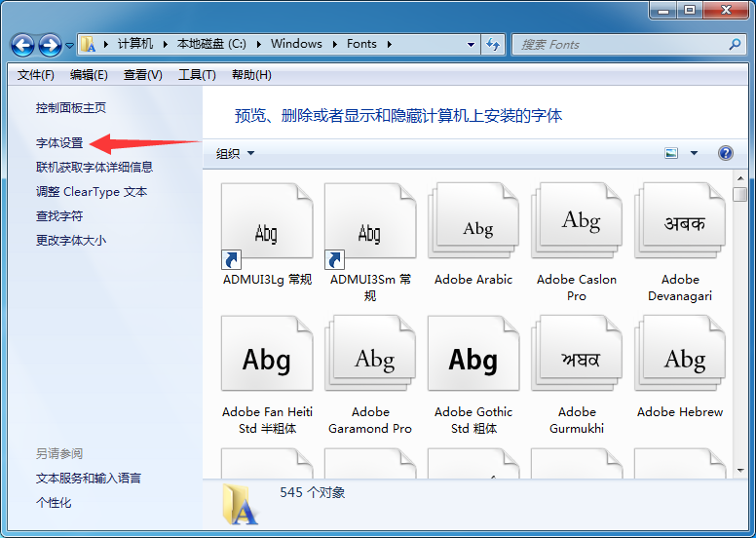
Task: Click the 545 个对象 status text
Action: [x=313, y=492]
